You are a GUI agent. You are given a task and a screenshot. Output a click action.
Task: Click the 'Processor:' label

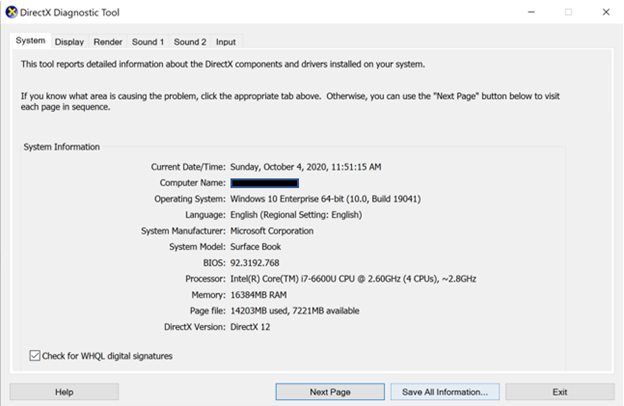(205, 279)
